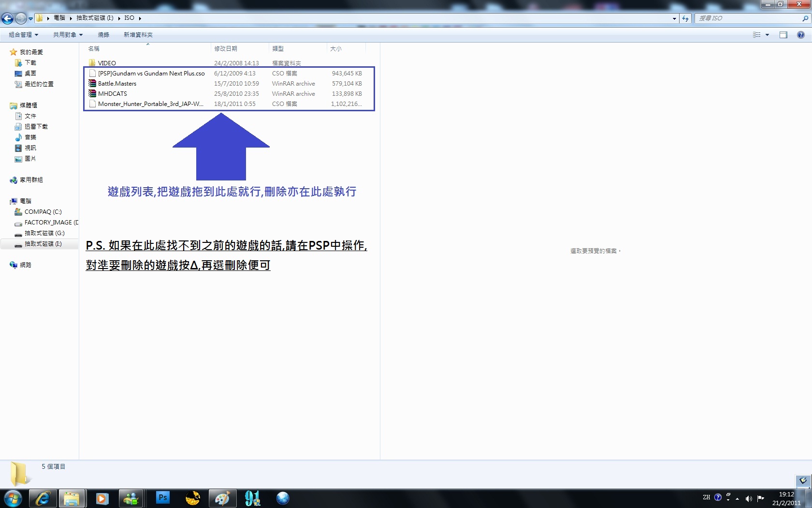Select the Gundam vs Gundam Next Plus.cso file

click(x=151, y=74)
